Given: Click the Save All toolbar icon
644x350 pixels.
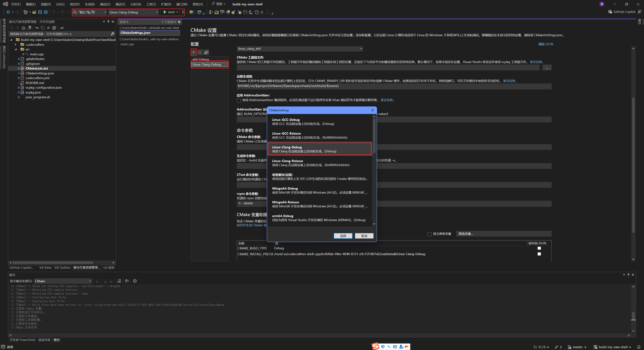Looking at the screenshot, I should click(45, 12).
